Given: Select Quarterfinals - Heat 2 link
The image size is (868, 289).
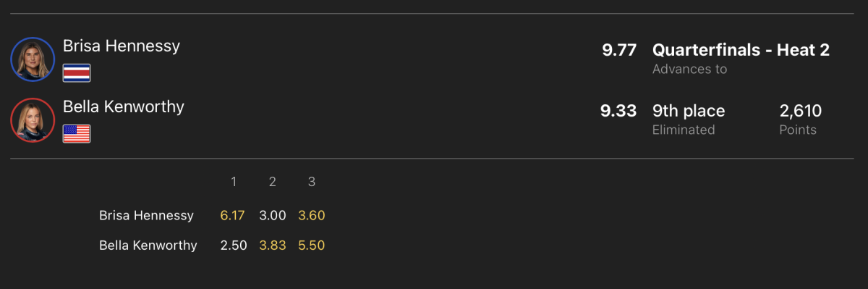Looking at the screenshot, I should pos(741,50).
